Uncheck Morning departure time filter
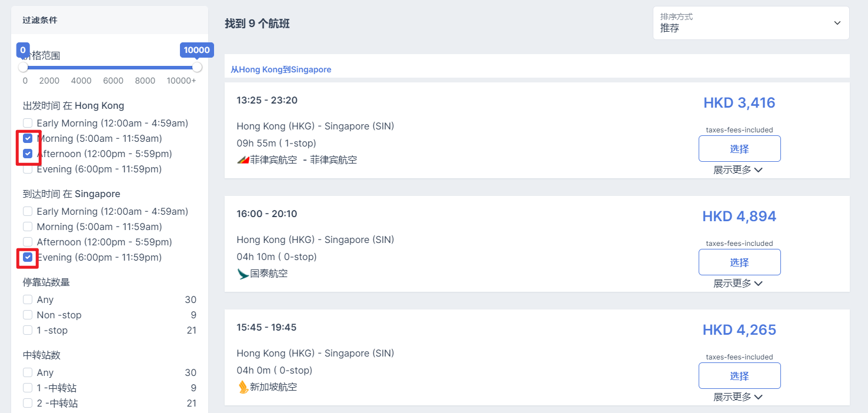Viewport: 868px width, 413px height. (x=28, y=139)
